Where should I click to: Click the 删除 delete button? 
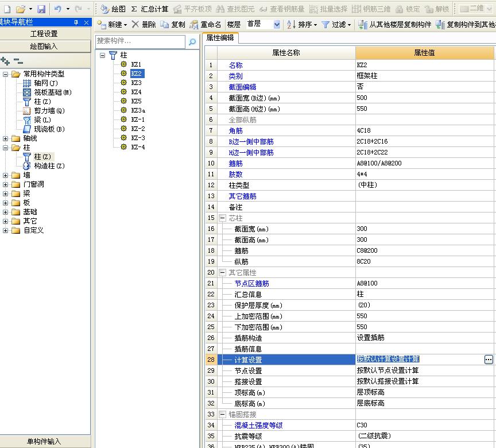pos(144,24)
